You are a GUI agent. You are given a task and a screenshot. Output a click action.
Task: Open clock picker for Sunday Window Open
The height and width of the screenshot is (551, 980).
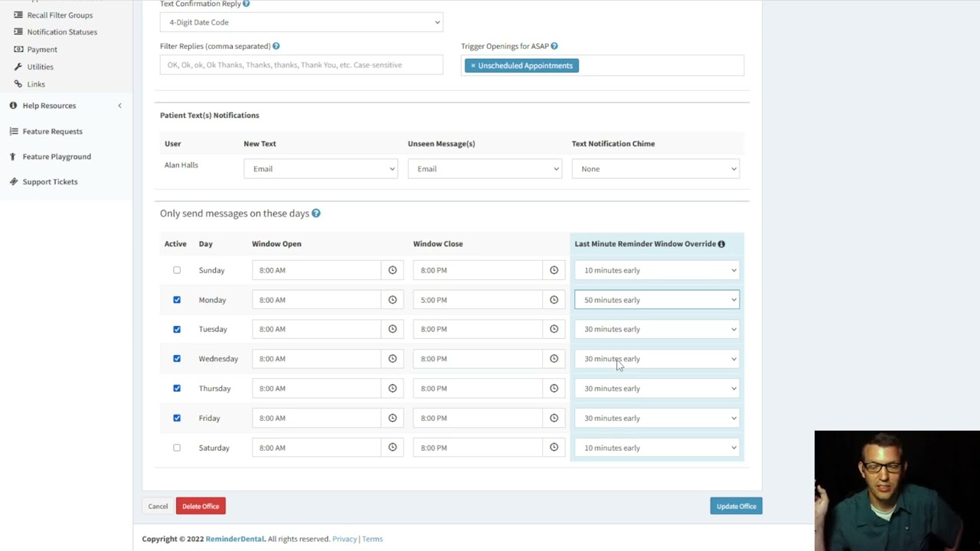(392, 270)
